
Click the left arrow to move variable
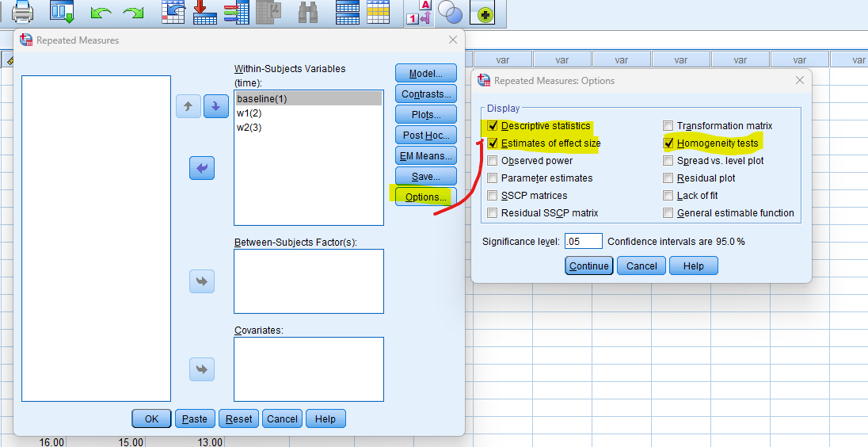click(x=202, y=168)
